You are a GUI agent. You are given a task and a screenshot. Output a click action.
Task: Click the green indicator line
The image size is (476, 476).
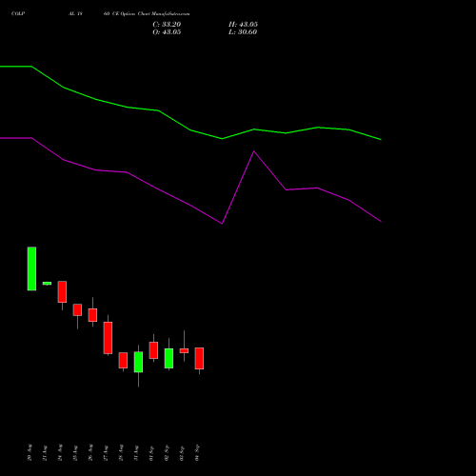coord(190,129)
